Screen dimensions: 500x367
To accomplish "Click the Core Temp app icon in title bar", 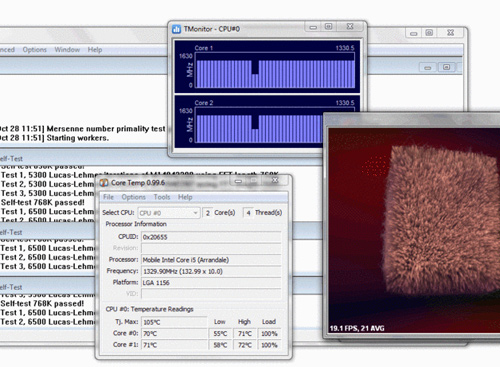I will (x=104, y=183).
